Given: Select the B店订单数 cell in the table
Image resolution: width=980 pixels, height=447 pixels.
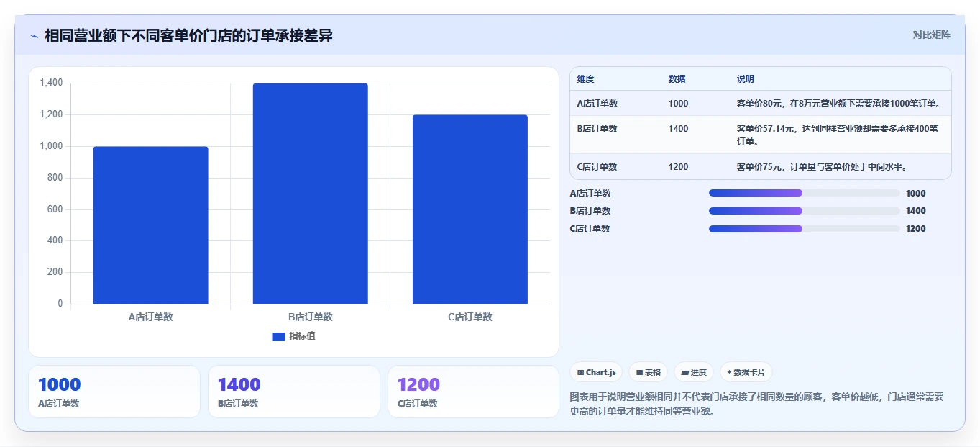Looking at the screenshot, I should 597,129.
